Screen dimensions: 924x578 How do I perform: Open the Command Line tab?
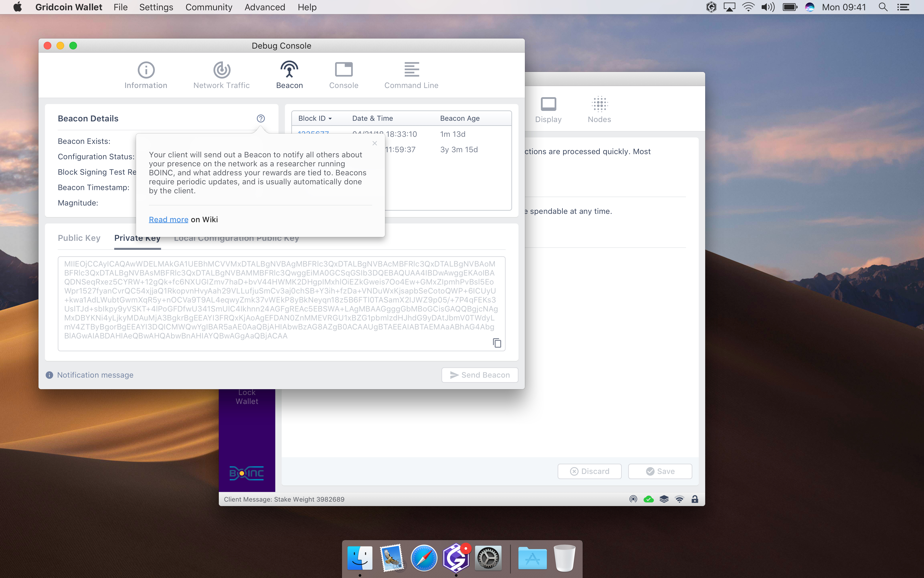[x=411, y=75]
